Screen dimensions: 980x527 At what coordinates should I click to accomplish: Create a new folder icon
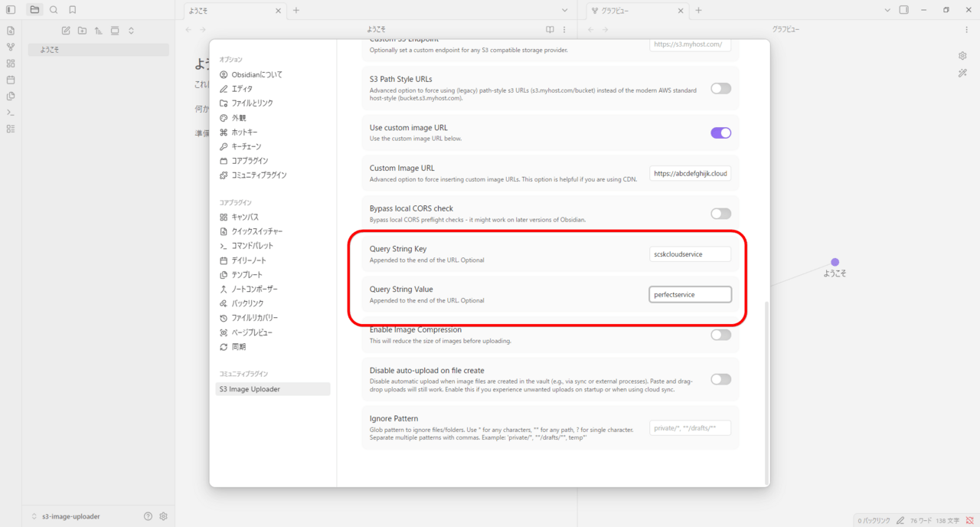click(82, 31)
